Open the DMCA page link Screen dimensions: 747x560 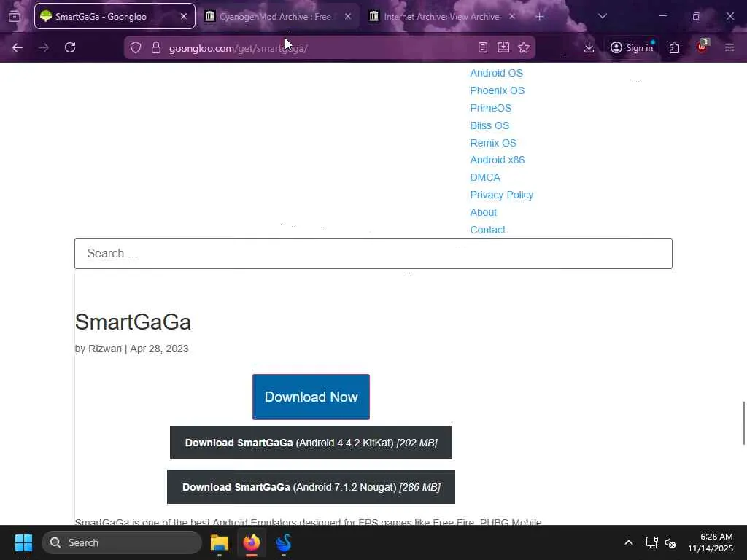[x=485, y=178]
